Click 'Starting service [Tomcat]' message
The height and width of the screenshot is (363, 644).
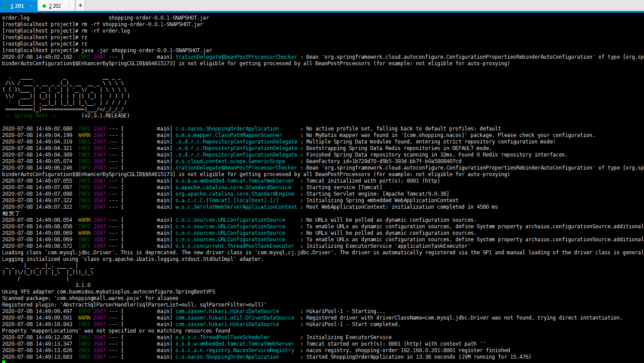coord(344,187)
